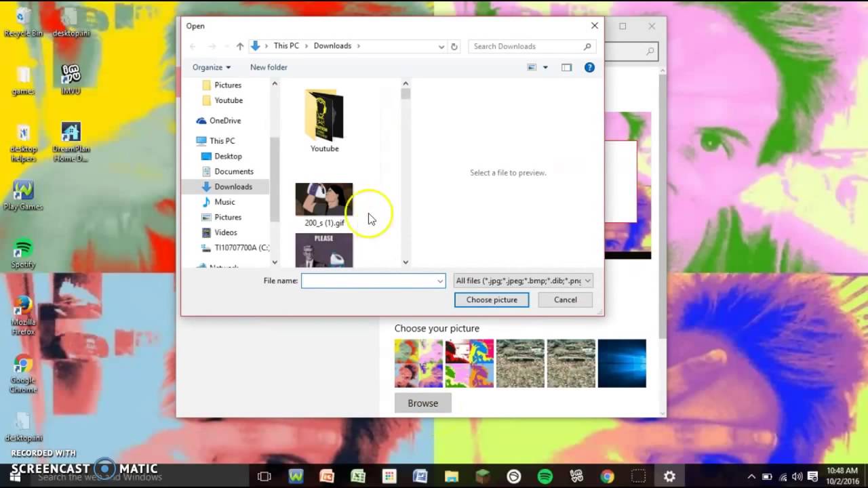Click the navigation pane scrollbar up arrow

coord(275,83)
